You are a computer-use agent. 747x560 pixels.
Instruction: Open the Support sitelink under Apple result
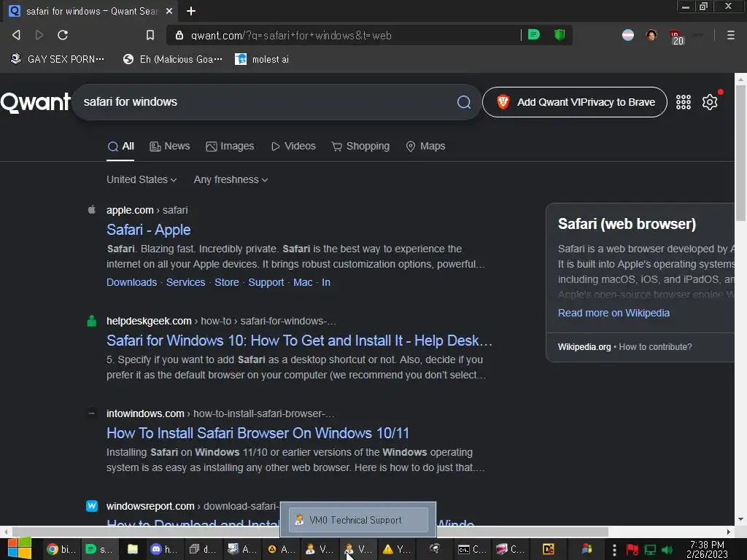(266, 282)
